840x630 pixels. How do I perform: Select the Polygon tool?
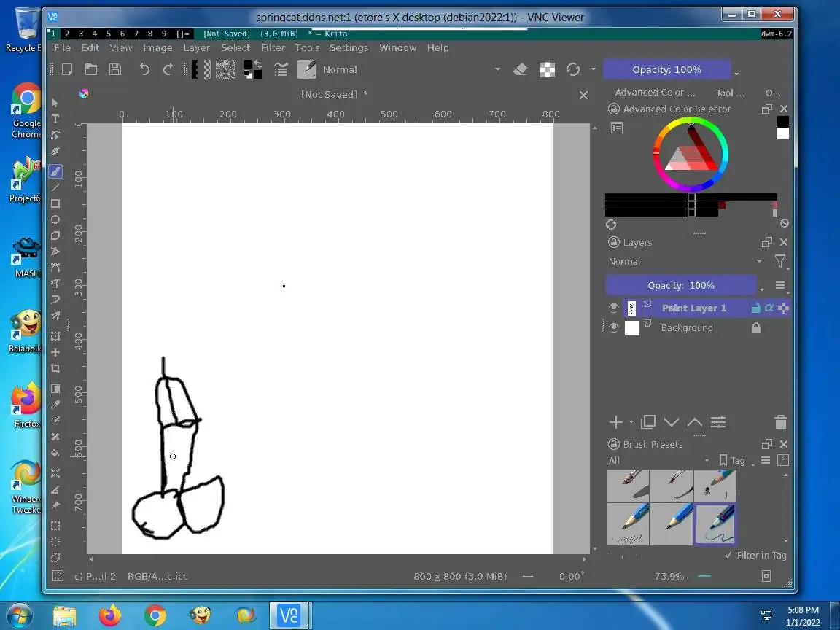pyautogui.click(x=55, y=236)
